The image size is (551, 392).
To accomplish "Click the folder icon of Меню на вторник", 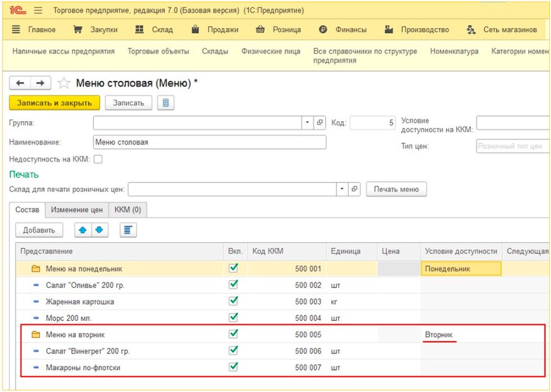I will pos(36,334).
